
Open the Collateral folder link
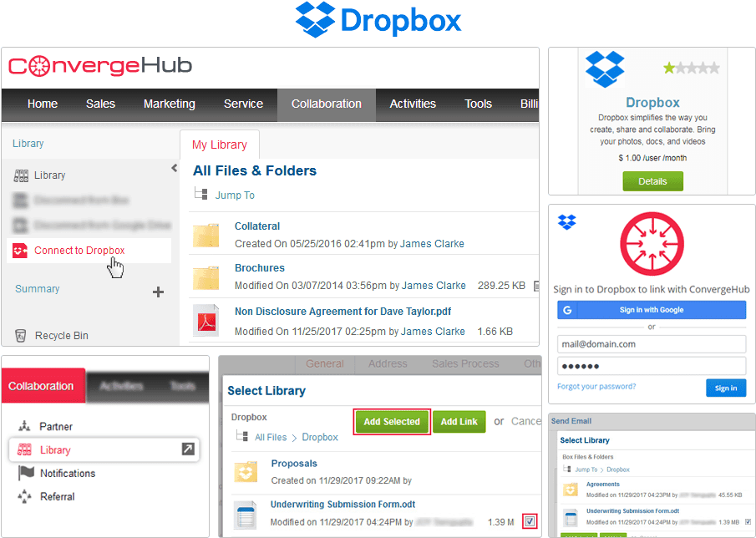[x=257, y=226]
